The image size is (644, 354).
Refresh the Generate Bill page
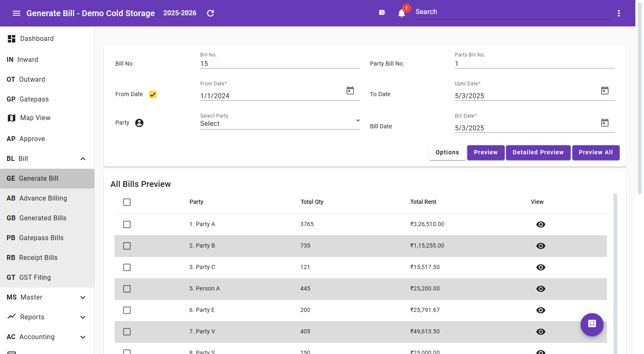coord(210,13)
